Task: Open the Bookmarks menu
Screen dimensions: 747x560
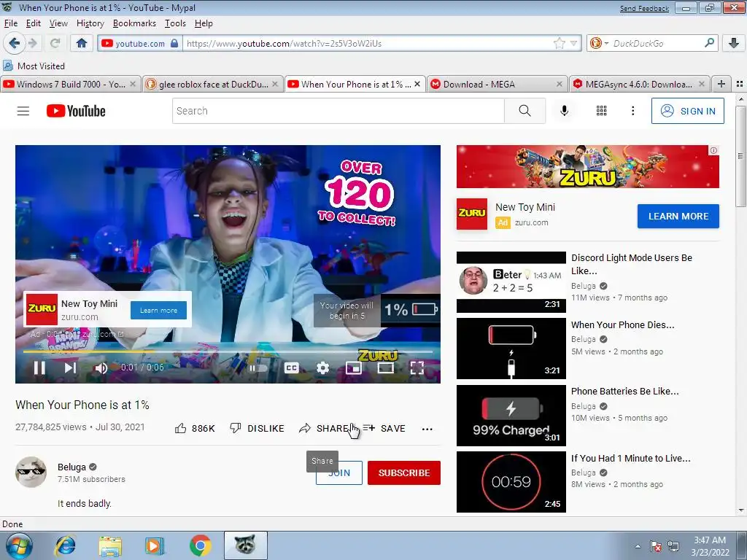Action: point(134,23)
